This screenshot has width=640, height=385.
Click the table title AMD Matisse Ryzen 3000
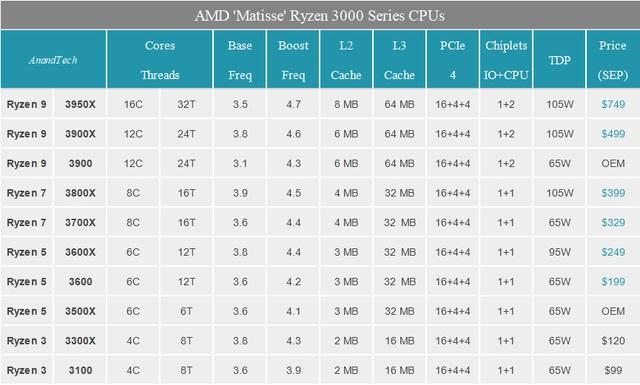pos(320,16)
